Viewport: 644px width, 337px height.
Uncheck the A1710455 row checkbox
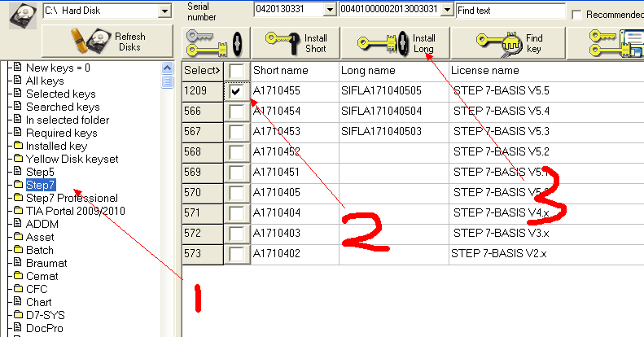tap(236, 91)
